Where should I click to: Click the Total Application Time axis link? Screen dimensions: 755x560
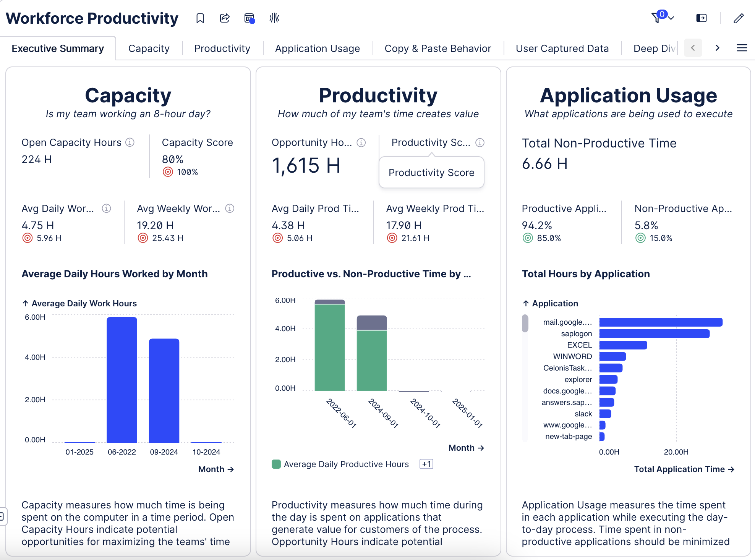pyautogui.click(x=684, y=469)
